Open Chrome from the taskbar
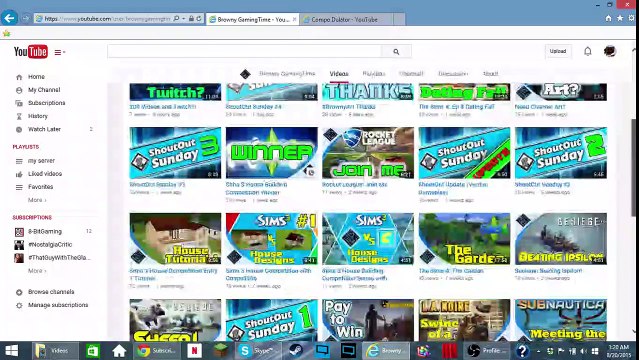Image resolution: width=639 pixels, height=360 pixels. [x=157, y=351]
